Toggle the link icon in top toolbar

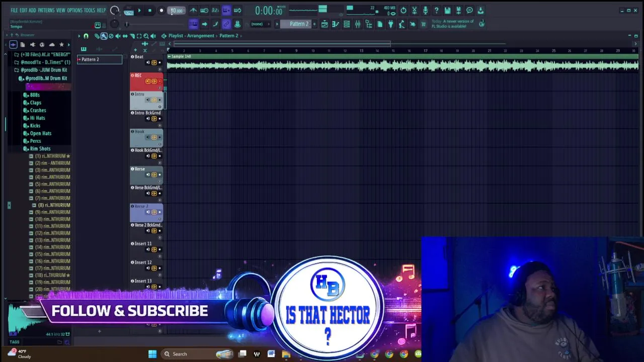[x=226, y=24]
